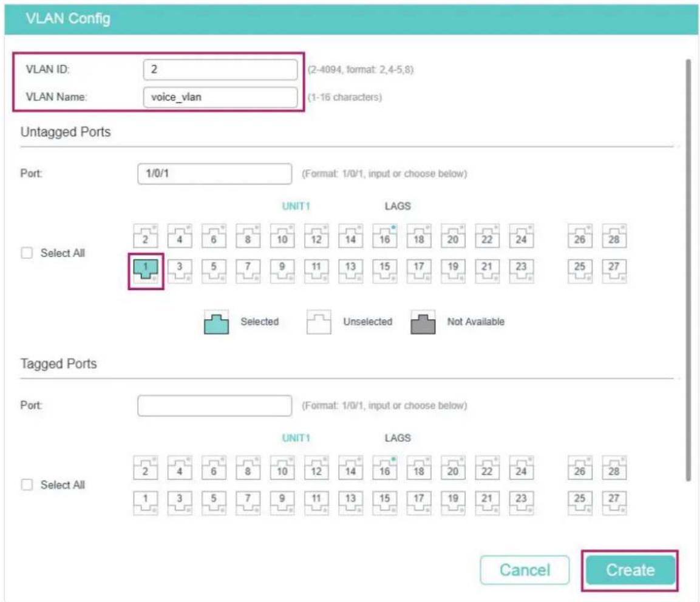Focus the VLAN ID input field
Viewport: 700px width, 602px height.
coord(220,70)
